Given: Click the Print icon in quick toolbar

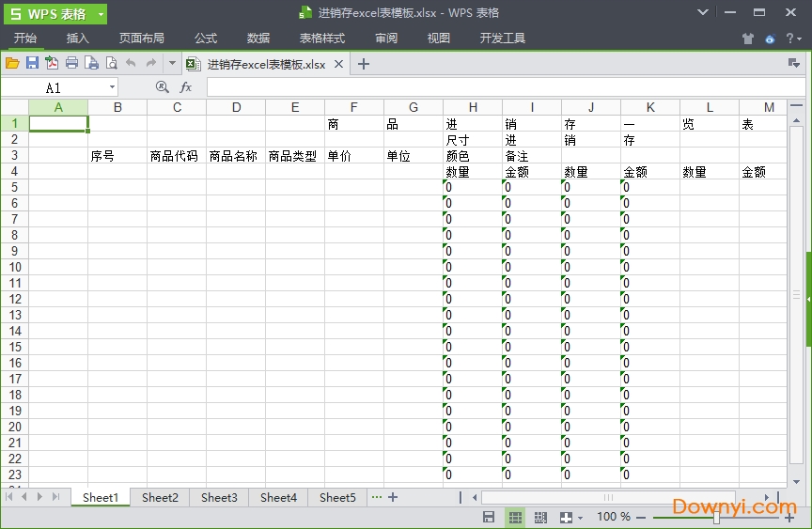Looking at the screenshot, I should pyautogui.click(x=71, y=63).
